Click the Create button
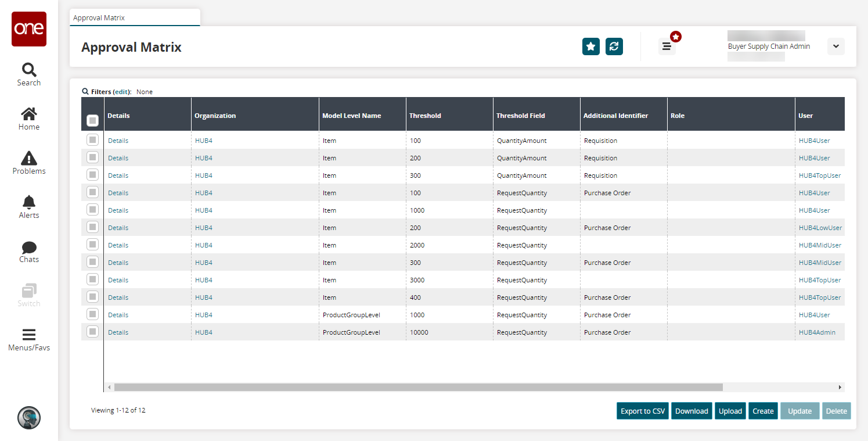 (x=763, y=411)
